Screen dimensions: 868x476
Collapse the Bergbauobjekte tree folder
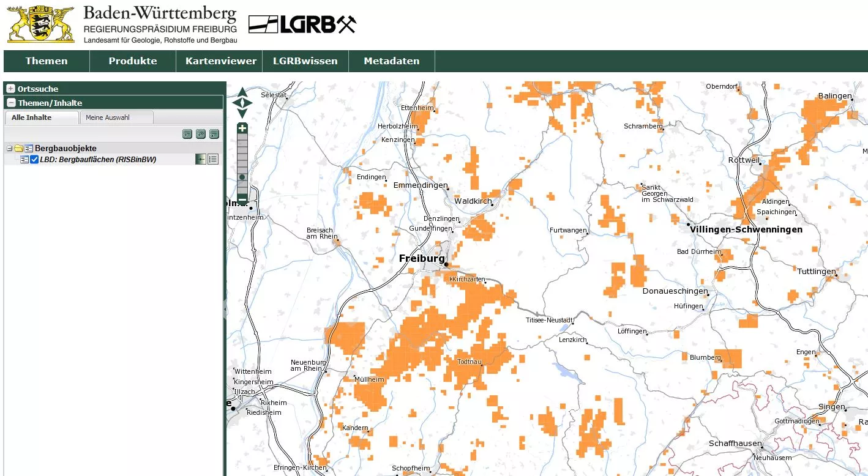click(x=10, y=149)
